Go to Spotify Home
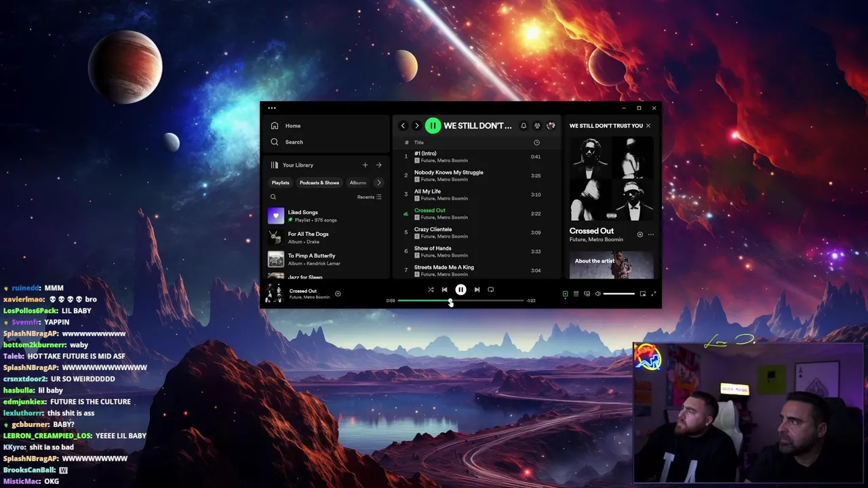 [x=285, y=125]
